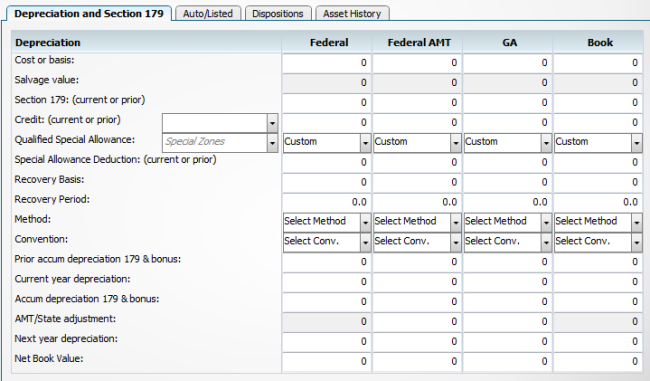Click the Federal Net Book Value field
The image size is (650, 381).
[x=326, y=362]
